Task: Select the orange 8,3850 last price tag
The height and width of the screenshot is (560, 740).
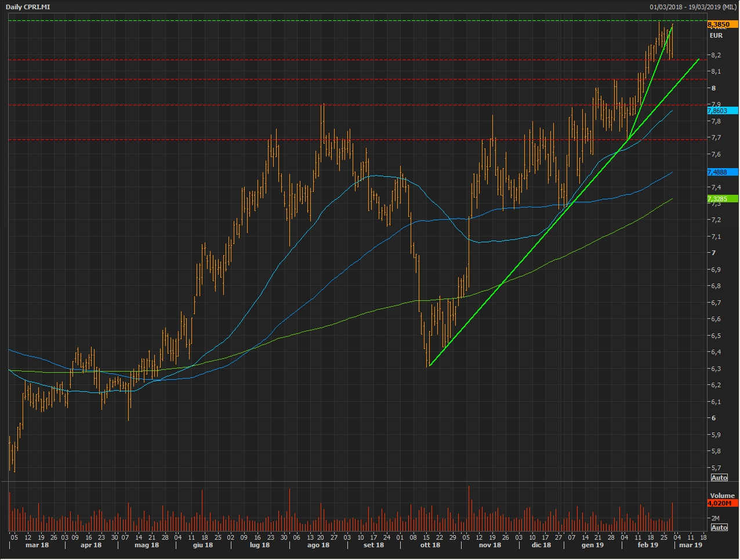Action: point(721,24)
